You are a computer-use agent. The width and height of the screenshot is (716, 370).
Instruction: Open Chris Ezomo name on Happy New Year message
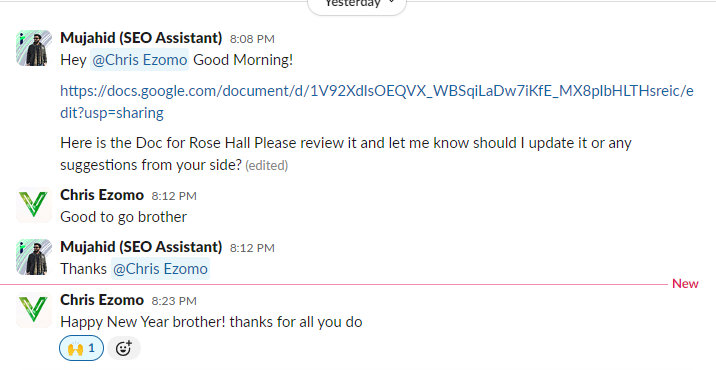(x=102, y=300)
